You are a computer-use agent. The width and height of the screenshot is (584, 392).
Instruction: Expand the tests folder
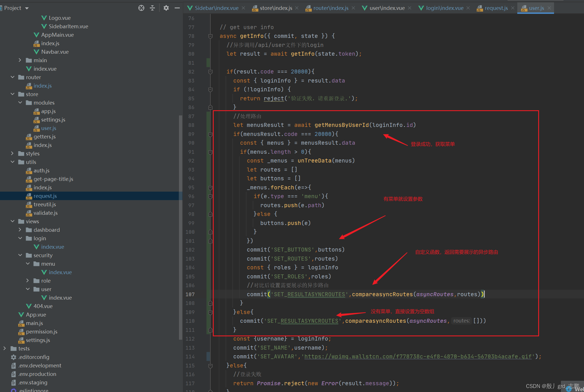click(x=5, y=348)
